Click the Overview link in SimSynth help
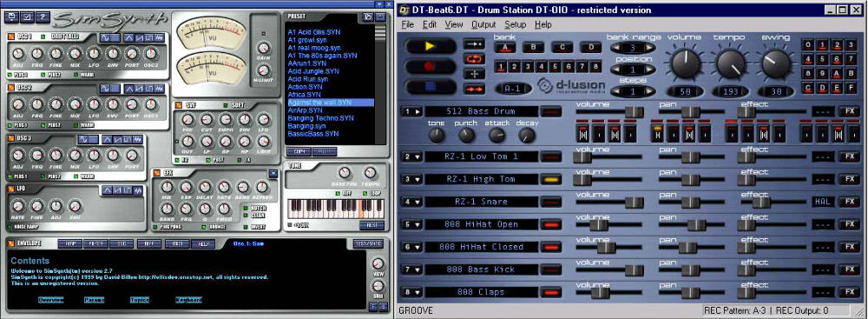Image resolution: width=868 pixels, height=319 pixels. click(50, 300)
